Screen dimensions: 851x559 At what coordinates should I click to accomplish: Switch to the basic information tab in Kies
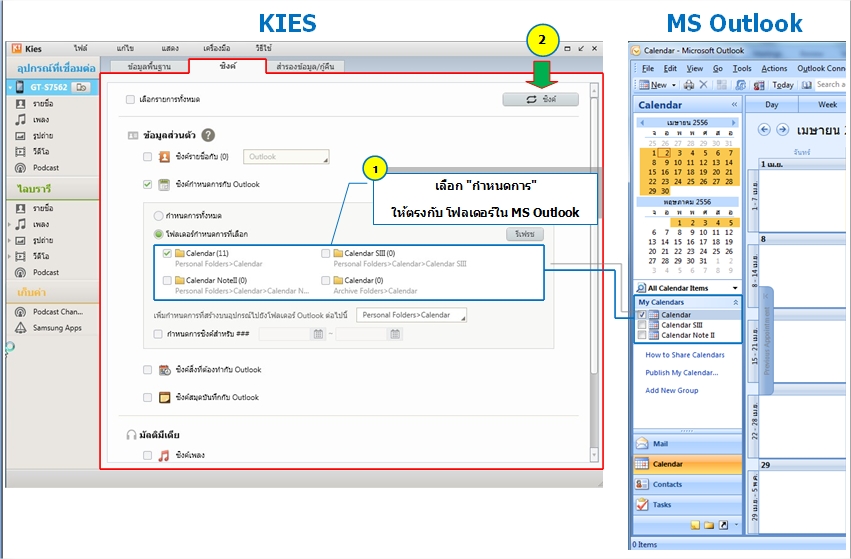149,67
